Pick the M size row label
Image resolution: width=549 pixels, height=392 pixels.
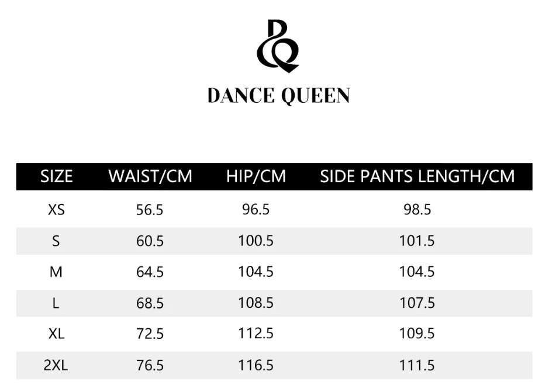click(x=56, y=272)
